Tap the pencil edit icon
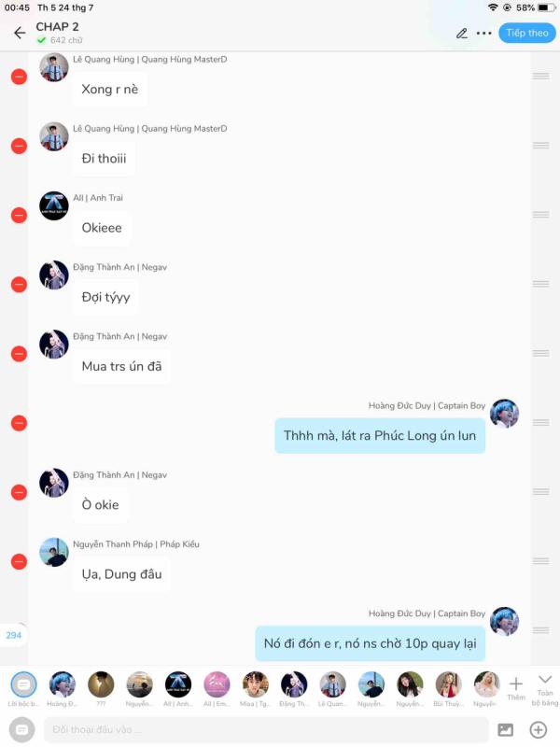Viewport: 560px width, 747px height. pos(461,34)
